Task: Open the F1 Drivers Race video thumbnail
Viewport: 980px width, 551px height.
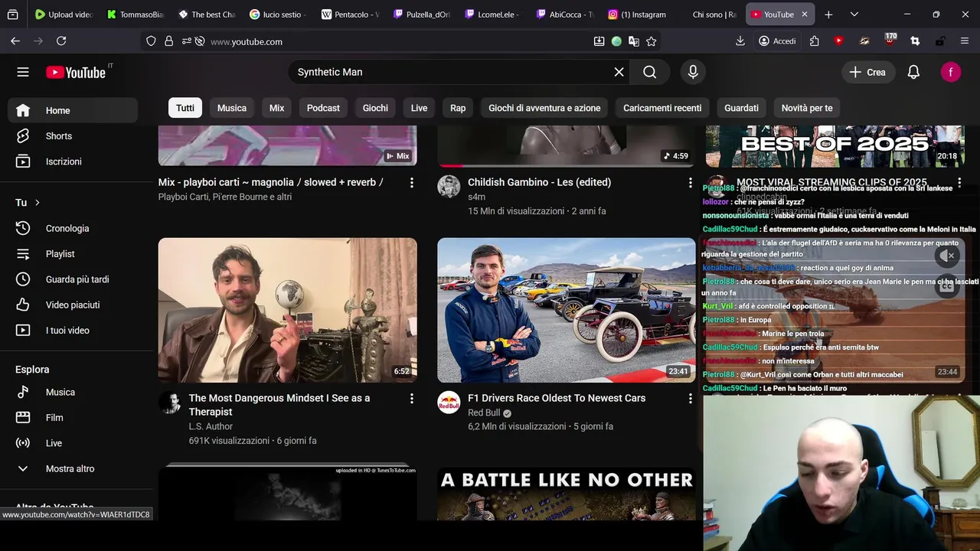Action: click(x=567, y=310)
